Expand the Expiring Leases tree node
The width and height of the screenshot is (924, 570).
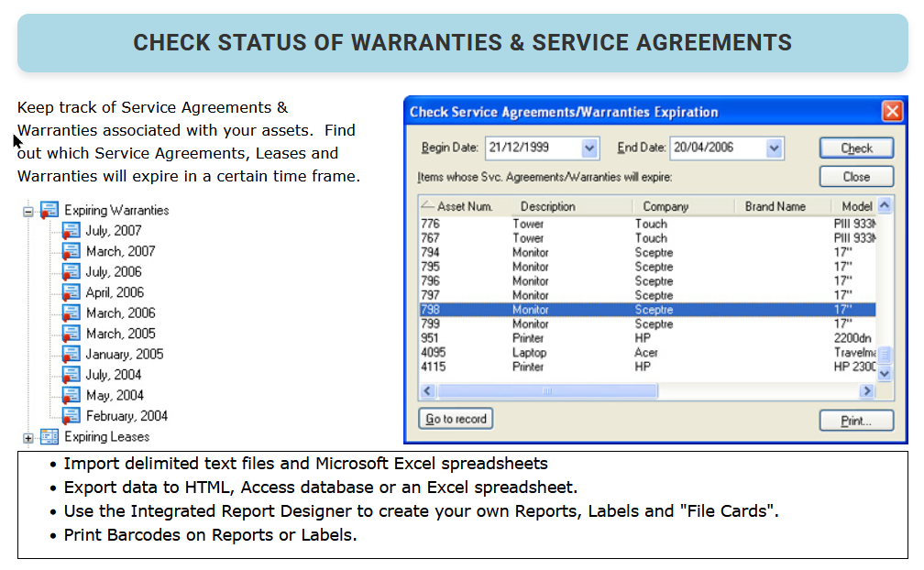click(x=27, y=438)
